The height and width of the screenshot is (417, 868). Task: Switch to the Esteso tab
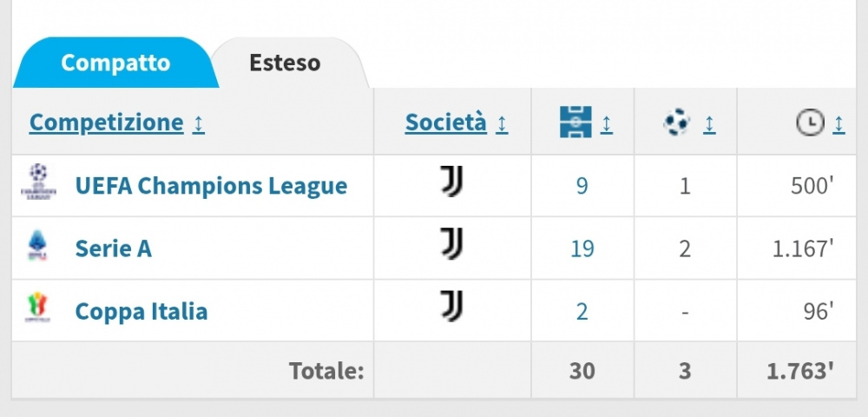pos(285,63)
